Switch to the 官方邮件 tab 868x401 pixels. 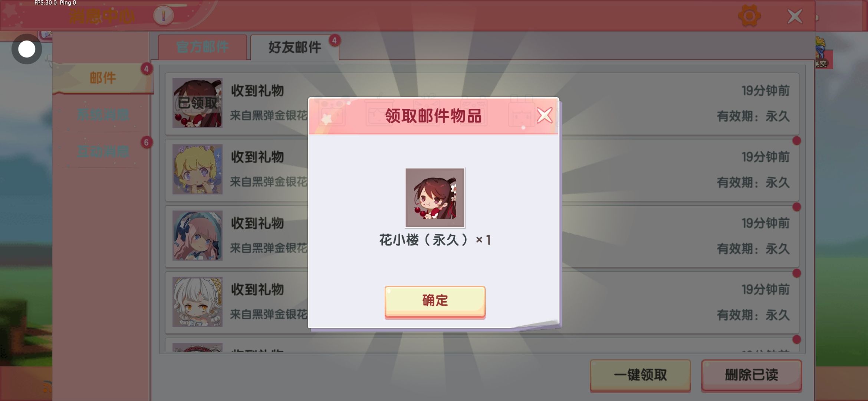(x=203, y=47)
